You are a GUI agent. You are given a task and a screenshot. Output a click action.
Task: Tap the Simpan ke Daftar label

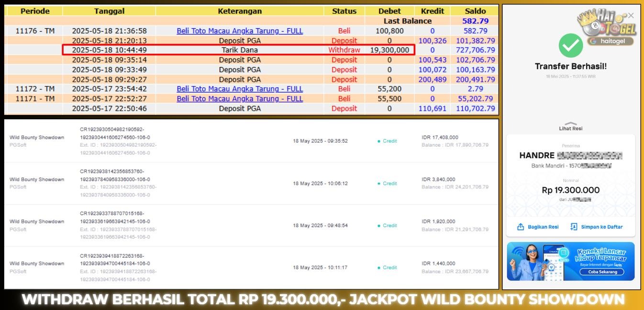(602, 227)
